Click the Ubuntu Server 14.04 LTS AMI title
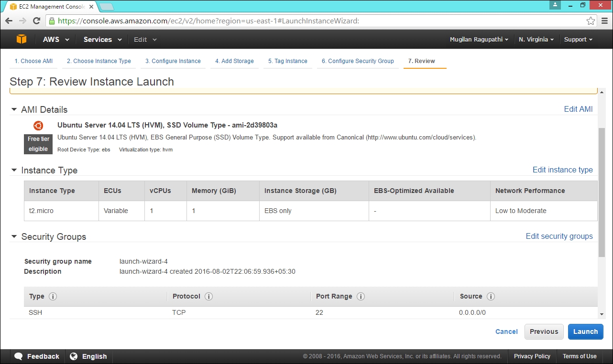Image resolution: width=613 pixels, height=364 pixels. (x=167, y=125)
